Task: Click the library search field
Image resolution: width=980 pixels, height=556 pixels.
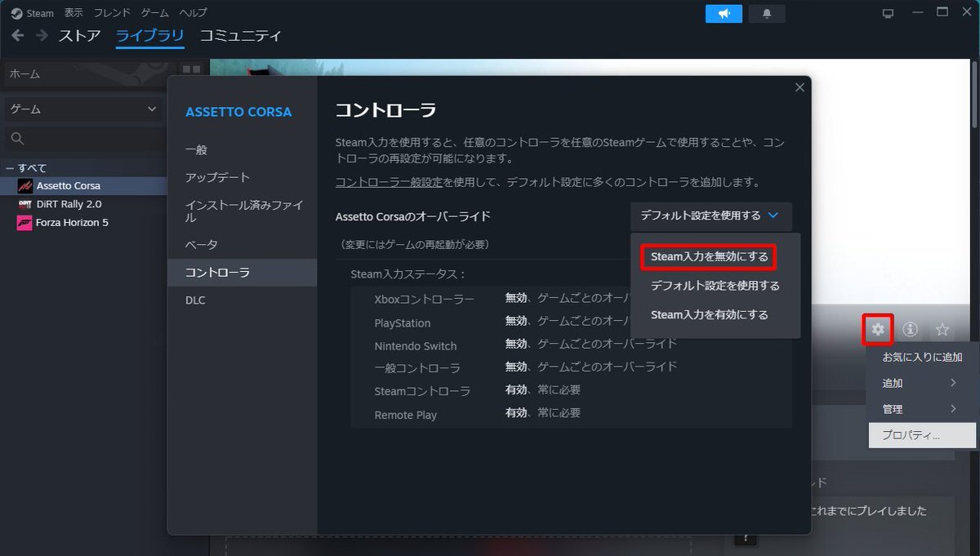Action: 86,138
